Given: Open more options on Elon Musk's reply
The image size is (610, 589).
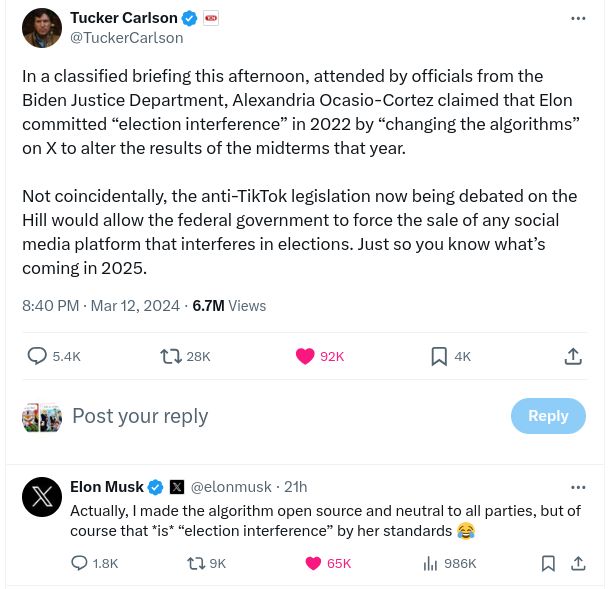Looking at the screenshot, I should click(x=578, y=487).
